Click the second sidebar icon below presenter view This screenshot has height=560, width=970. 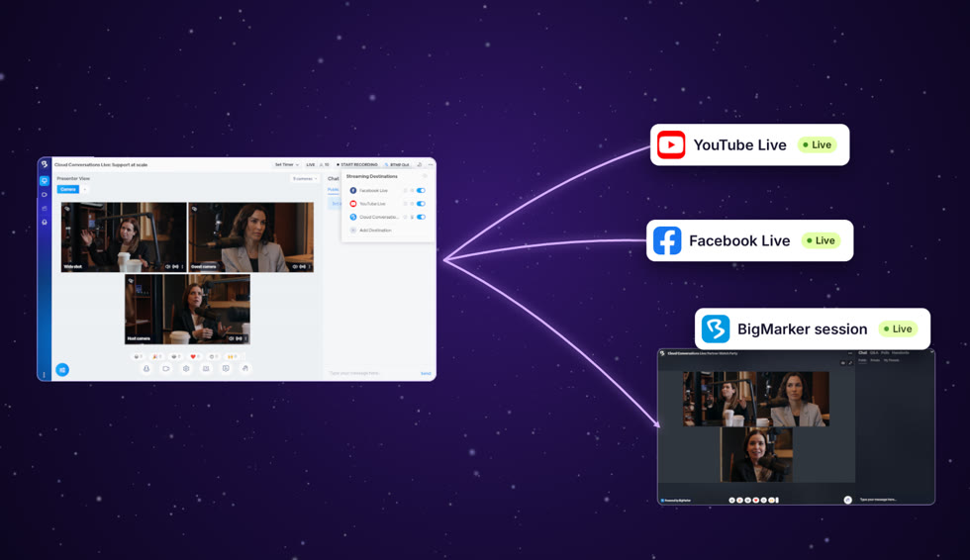coord(44,195)
